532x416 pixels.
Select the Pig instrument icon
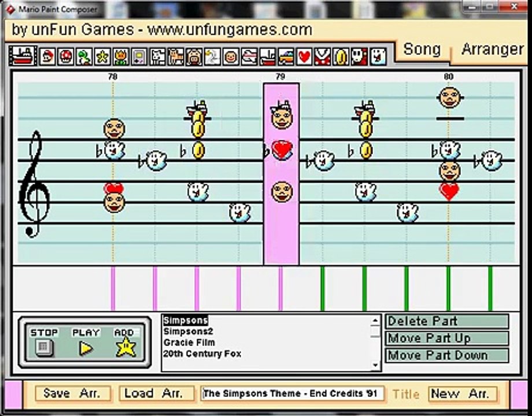coord(194,56)
